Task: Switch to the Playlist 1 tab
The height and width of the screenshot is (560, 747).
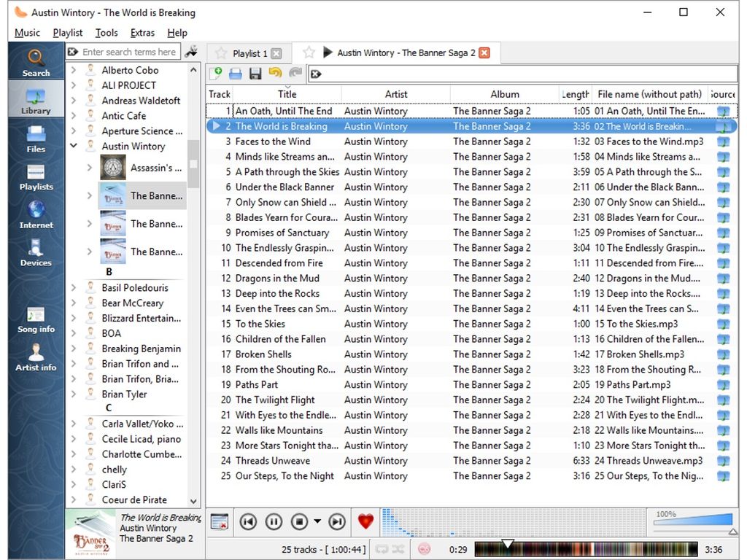Action: 248,52
